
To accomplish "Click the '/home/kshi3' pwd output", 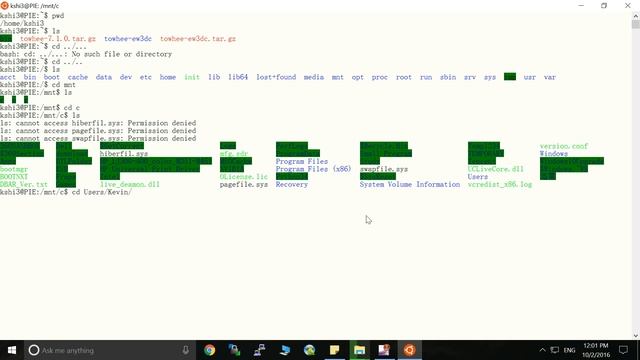I will (x=22, y=23).
